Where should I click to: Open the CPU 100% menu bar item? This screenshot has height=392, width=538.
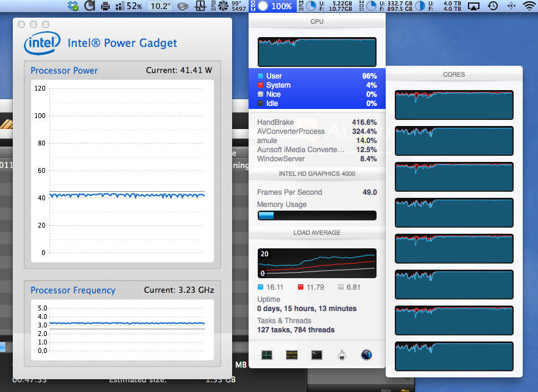pyautogui.click(x=272, y=6)
